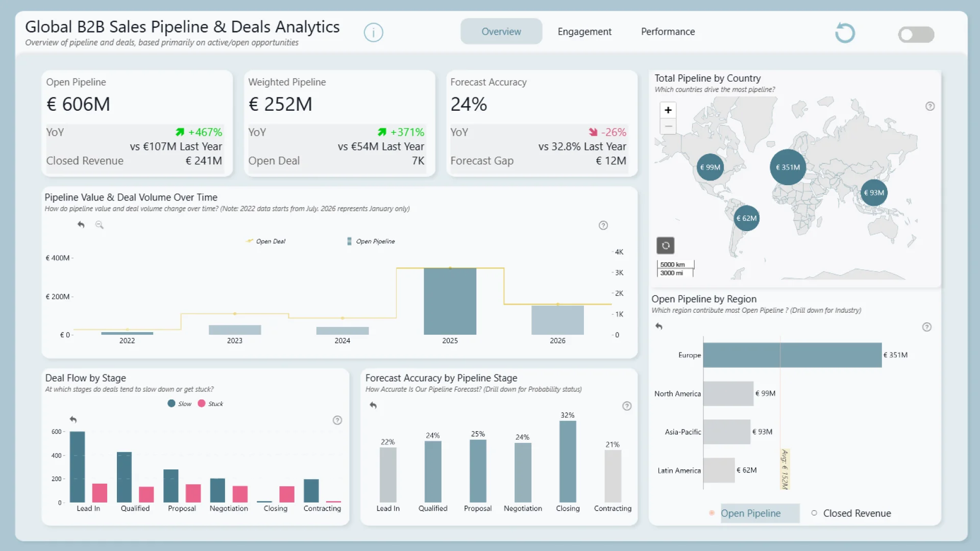Click map zoom in plus button
The image size is (980, 551).
click(668, 110)
